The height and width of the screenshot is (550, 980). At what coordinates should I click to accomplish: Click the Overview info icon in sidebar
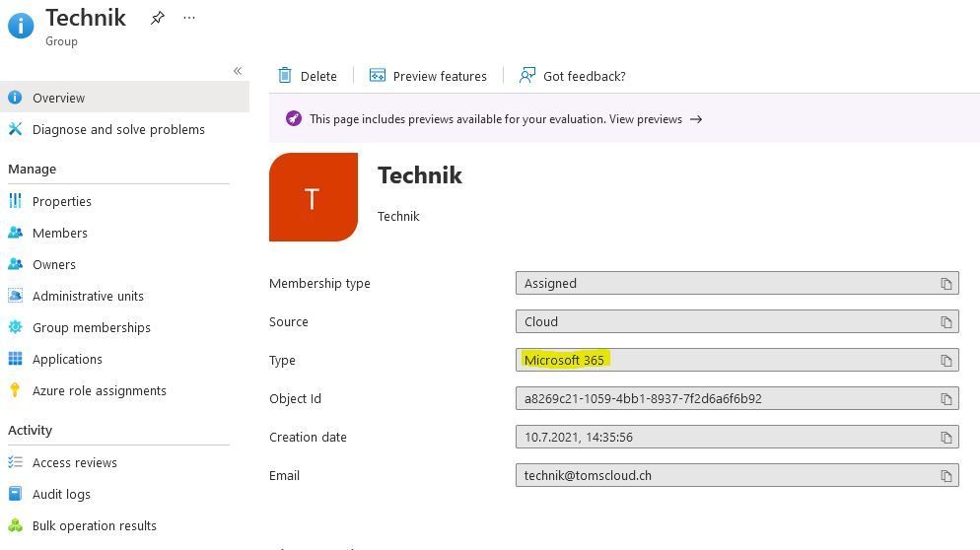[15, 98]
